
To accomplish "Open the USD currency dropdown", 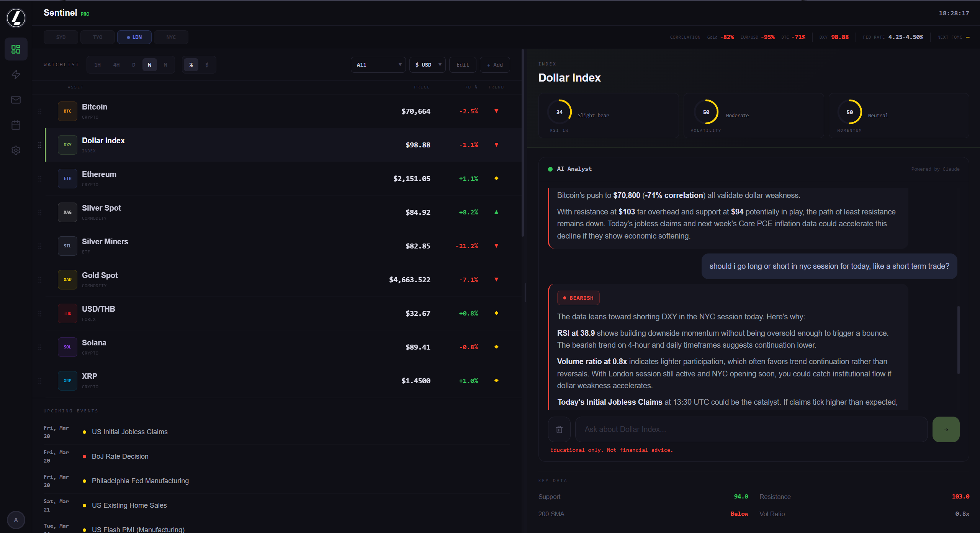I will click(427, 65).
